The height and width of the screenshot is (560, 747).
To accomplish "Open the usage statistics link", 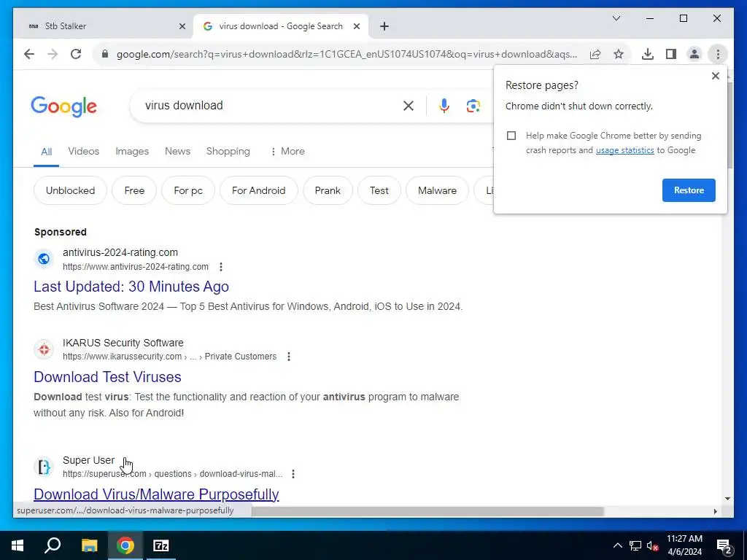I will [624, 150].
